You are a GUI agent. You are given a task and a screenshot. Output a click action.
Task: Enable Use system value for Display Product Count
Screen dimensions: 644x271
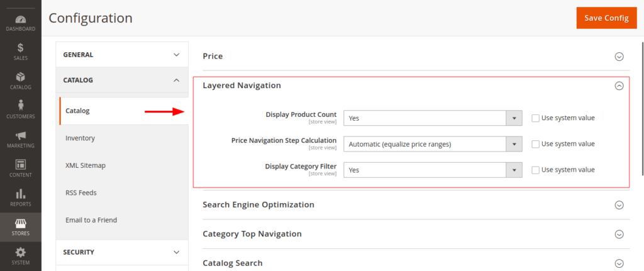tap(535, 118)
